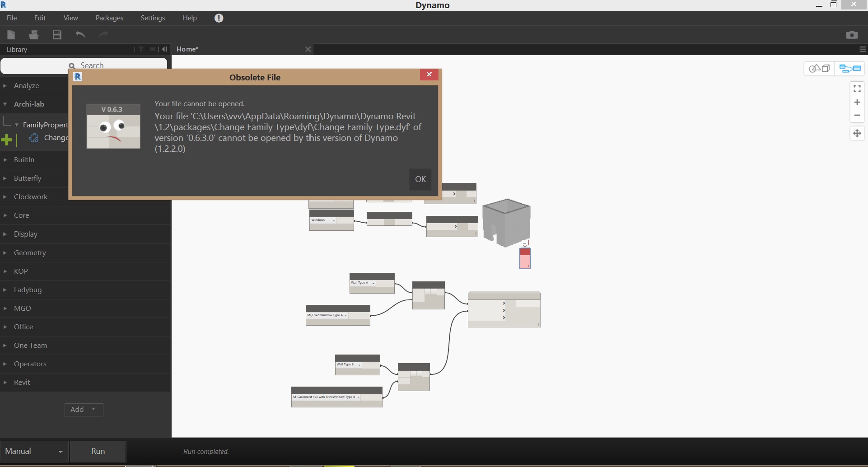868x467 pixels.
Task: Click the zoom out minus icon
Action: click(x=857, y=115)
